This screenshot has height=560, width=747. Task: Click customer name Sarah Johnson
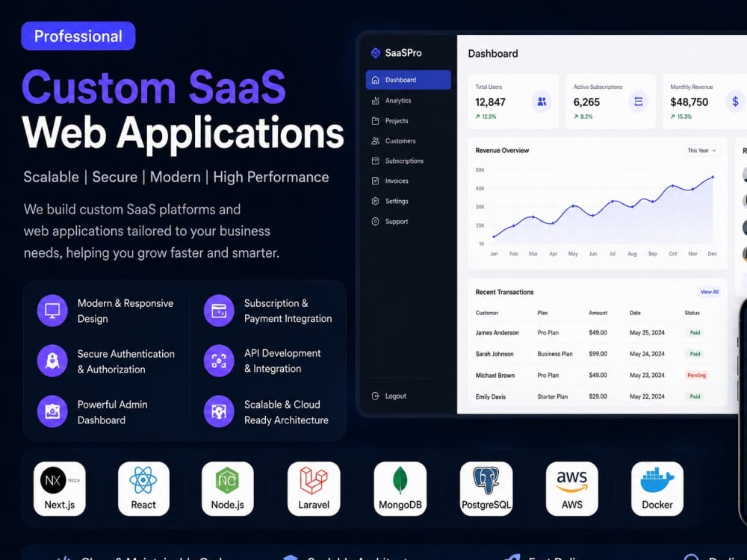(x=495, y=354)
